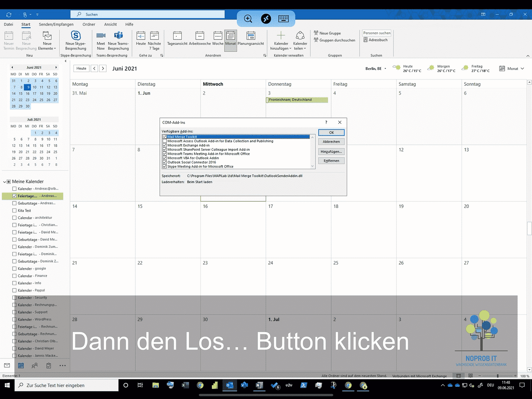Open the Ordner tab

click(89, 24)
